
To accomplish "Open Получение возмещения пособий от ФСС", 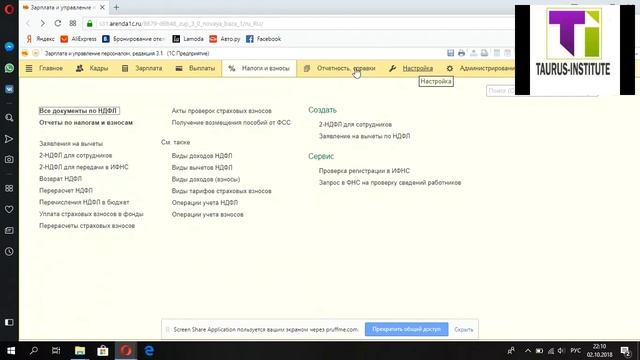I will 231,122.
